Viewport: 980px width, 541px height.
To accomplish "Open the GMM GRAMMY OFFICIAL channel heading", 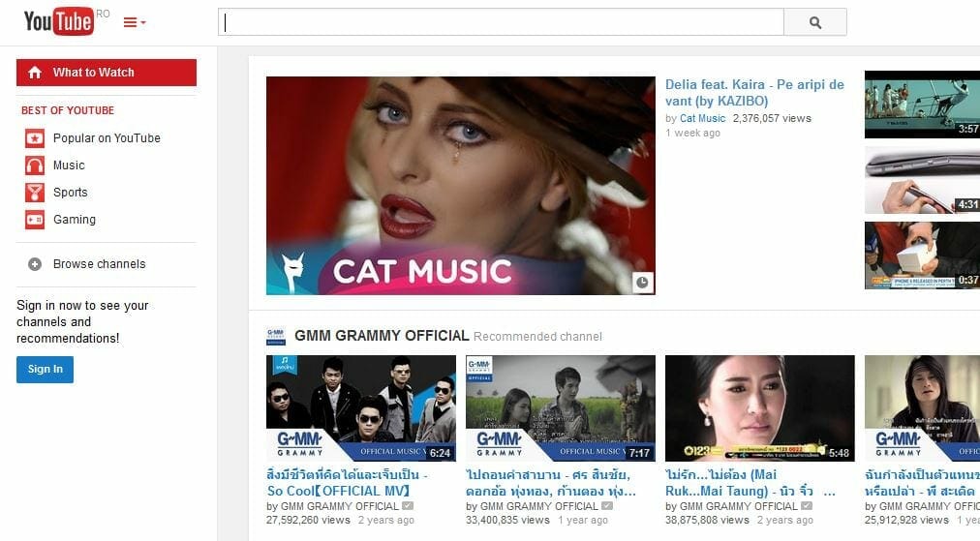I will coord(382,336).
